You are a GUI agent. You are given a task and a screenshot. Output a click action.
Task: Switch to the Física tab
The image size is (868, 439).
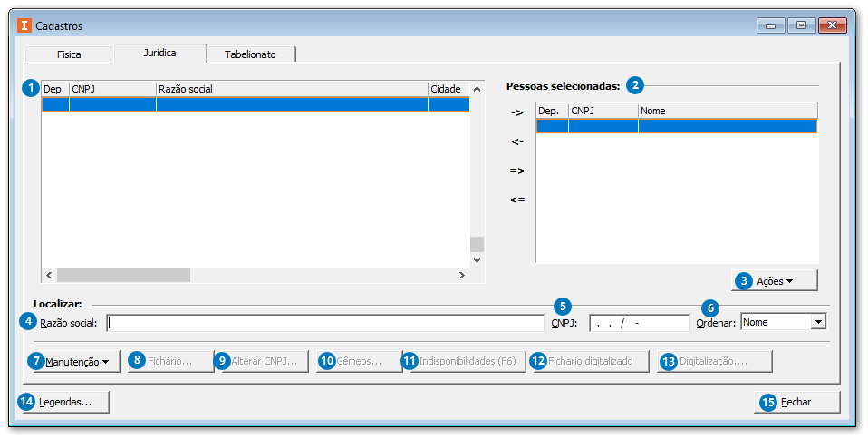point(69,54)
